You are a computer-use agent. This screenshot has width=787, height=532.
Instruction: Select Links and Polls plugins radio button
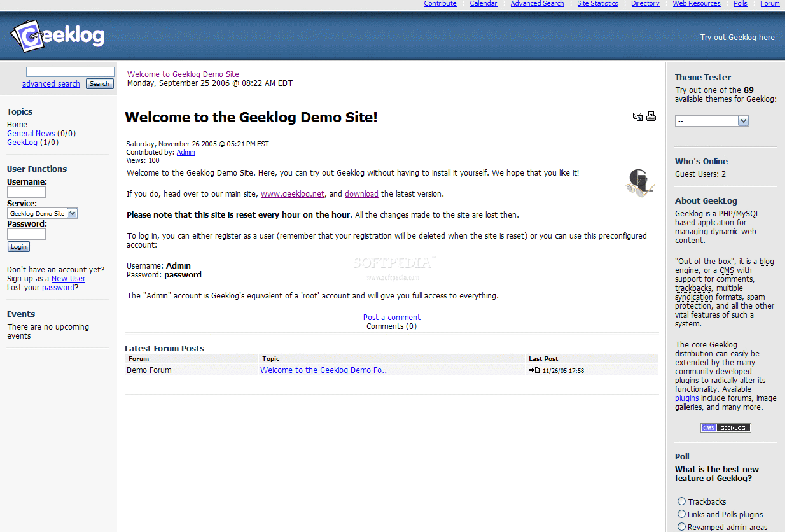(x=681, y=514)
